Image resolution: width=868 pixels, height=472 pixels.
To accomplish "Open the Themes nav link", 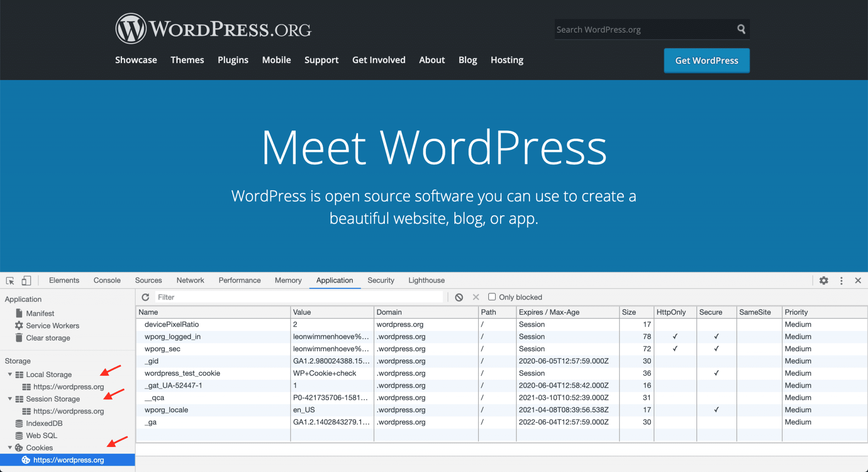I will [x=187, y=60].
